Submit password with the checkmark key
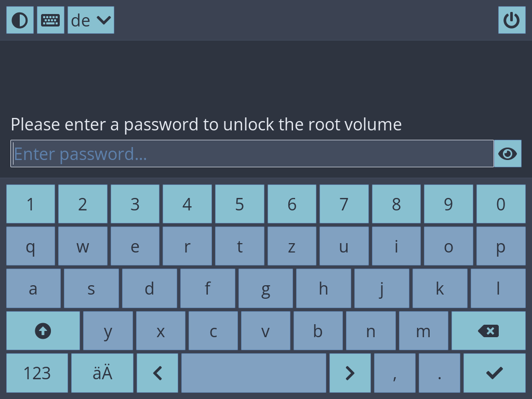The height and width of the screenshot is (399, 532). [x=494, y=373]
